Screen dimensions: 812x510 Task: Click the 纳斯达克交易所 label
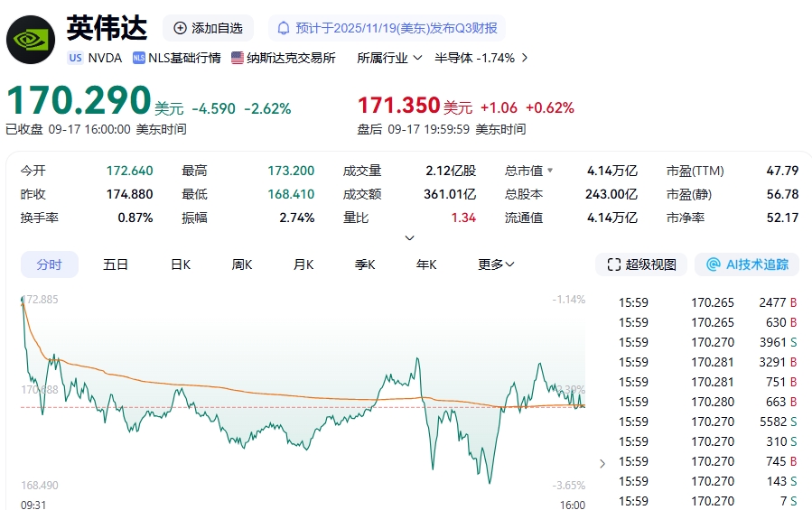tap(291, 58)
